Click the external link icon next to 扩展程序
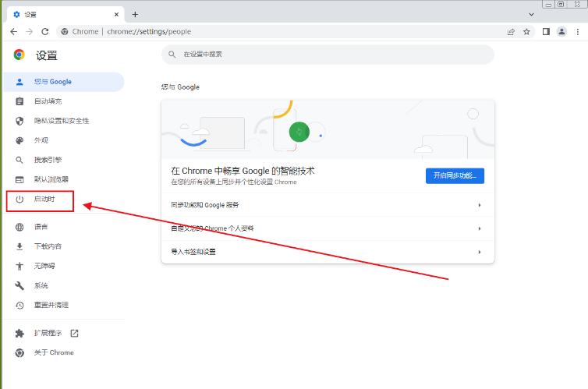 (x=75, y=333)
